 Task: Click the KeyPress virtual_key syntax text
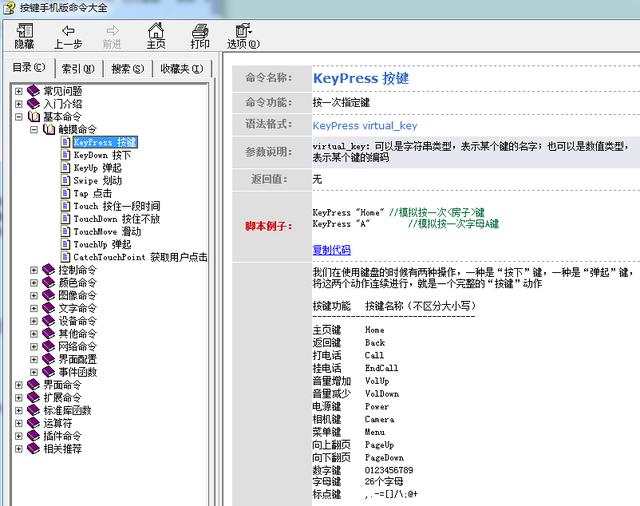pos(365,126)
